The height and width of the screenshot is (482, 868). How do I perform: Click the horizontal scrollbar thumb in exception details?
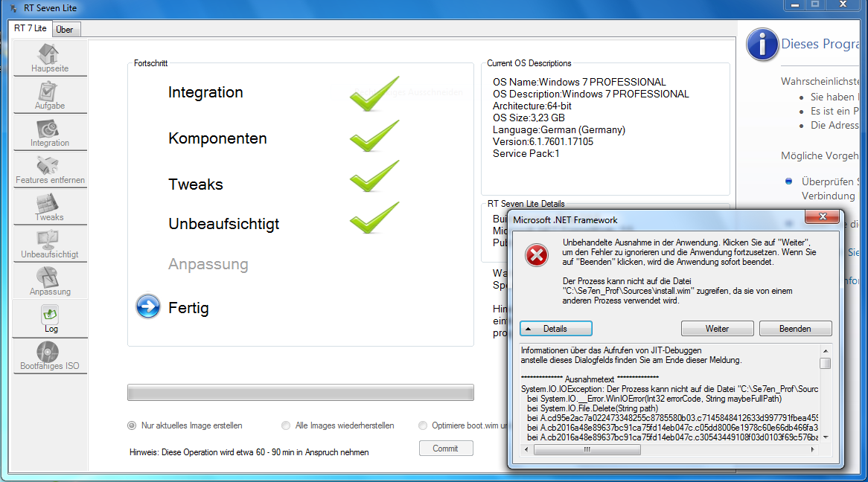[587, 450]
